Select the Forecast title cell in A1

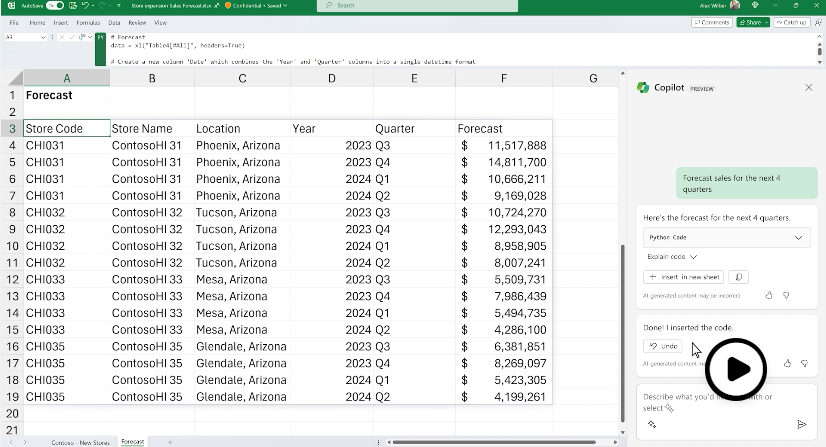click(66, 95)
